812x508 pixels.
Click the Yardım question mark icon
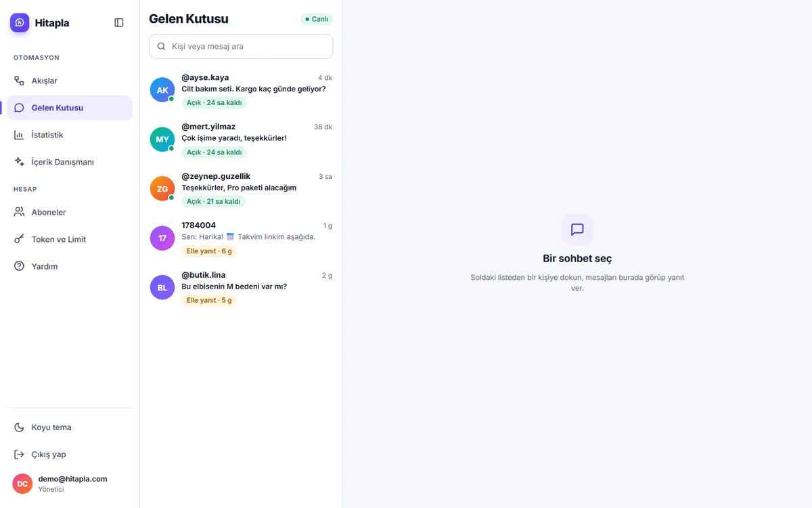click(x=20, y=266)
